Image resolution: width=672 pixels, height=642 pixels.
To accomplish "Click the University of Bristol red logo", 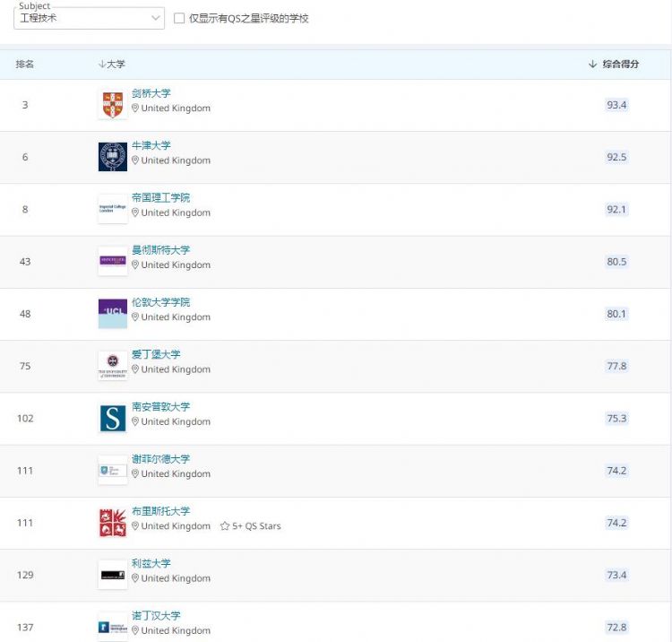I will [x=112, y=522].
